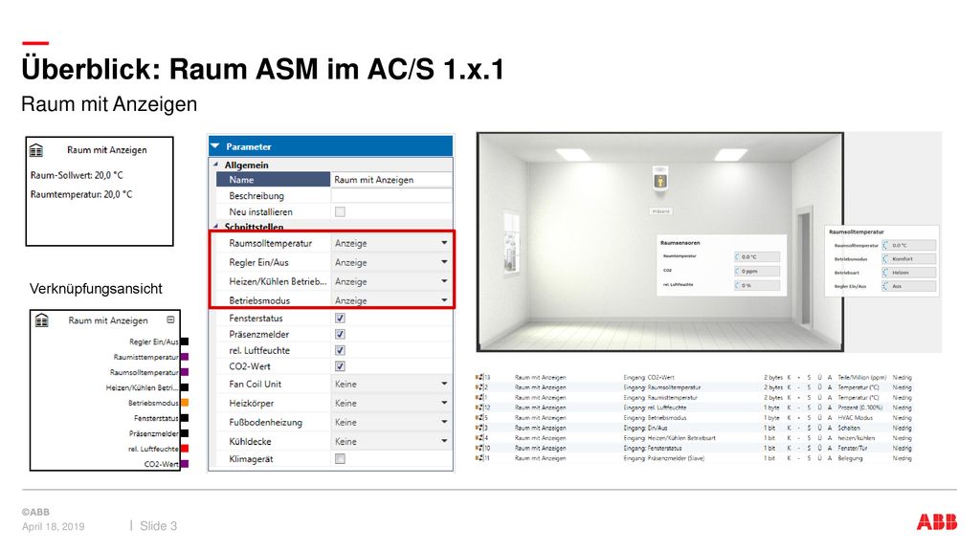Image resolution: width=980 pixels, height=551 pixels.
Task: Click the purple connector square next to Raumisttemperatur
Action: click(x=185, y=357)
